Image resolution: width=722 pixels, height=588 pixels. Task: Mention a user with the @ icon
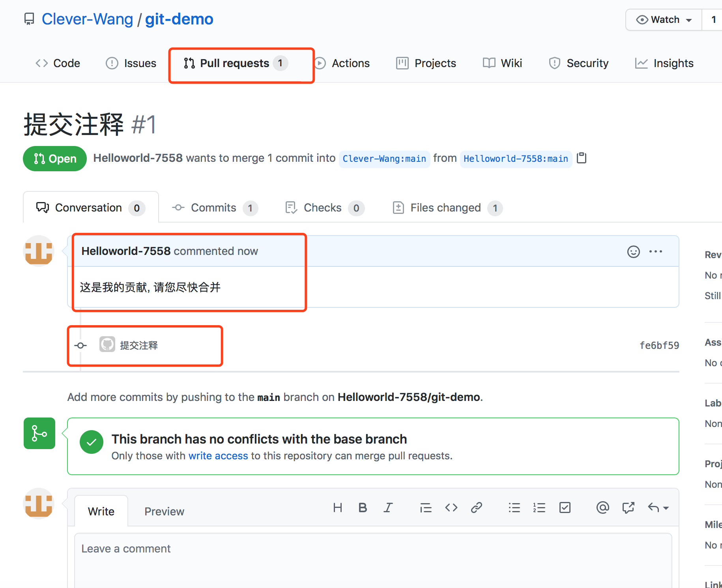602,507
